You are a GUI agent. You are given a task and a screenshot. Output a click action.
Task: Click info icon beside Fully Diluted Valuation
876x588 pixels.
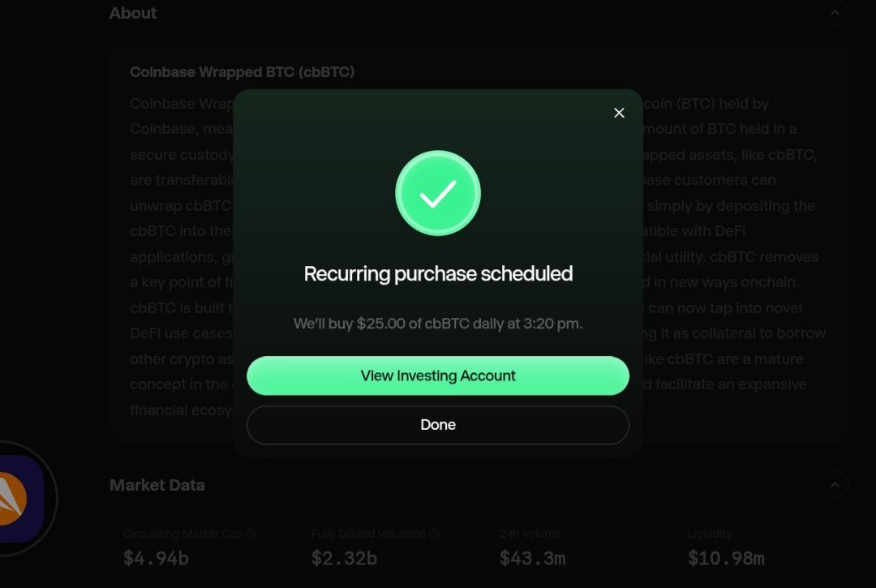coord(434,534)
